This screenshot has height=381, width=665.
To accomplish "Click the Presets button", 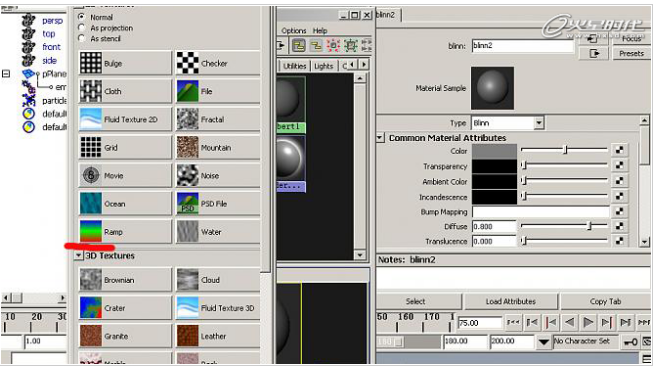I will coord(631,53).
